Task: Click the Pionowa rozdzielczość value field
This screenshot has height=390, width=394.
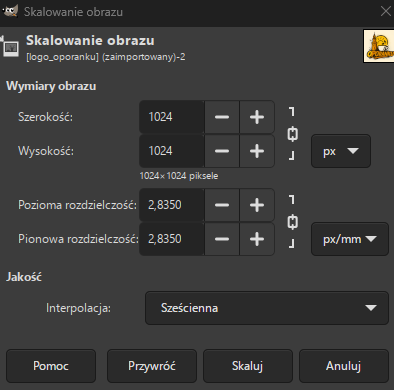Action: tap(172, 239)
